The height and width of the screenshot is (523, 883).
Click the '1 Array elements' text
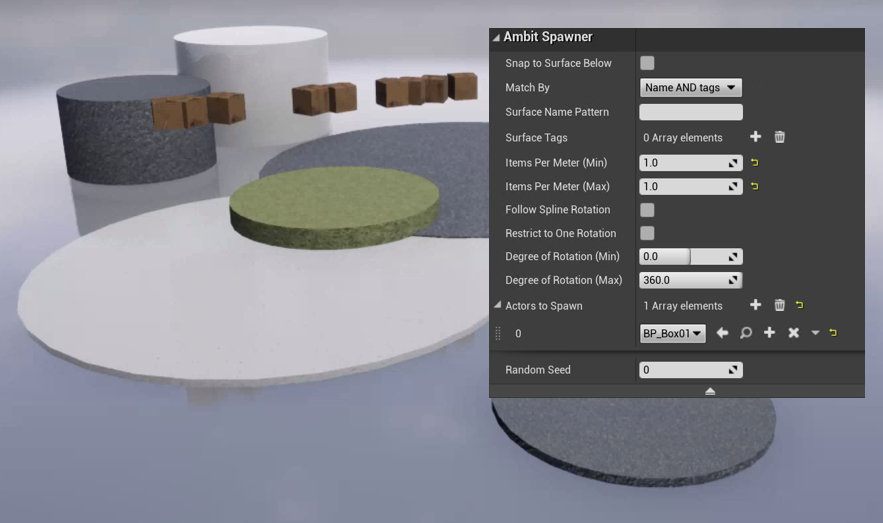pos(683,306)
